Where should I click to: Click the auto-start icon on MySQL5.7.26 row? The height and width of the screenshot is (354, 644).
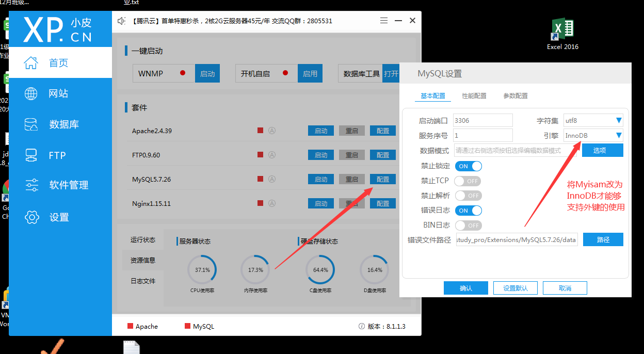point(272,179)
